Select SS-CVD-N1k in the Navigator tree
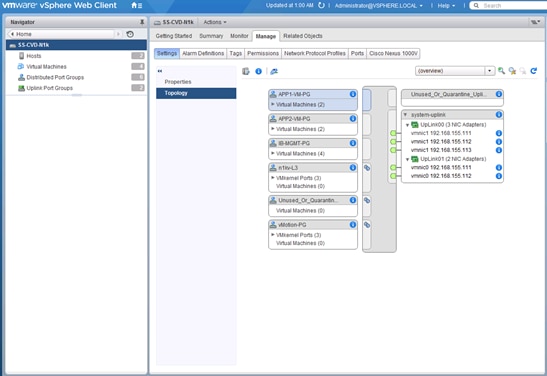547x376 pixels. (x=76, y=45)
